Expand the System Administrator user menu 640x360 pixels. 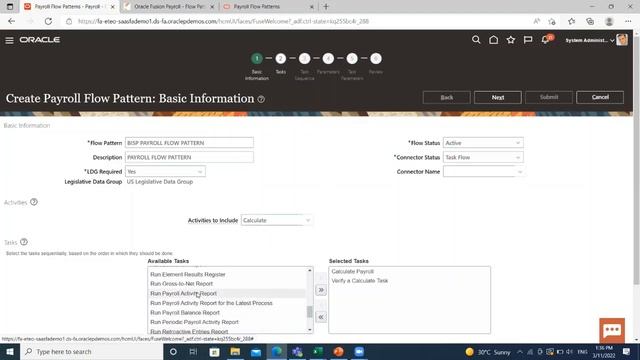[590, 40]
